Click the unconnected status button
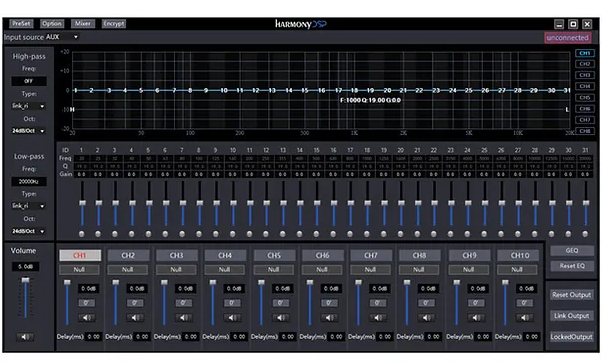Screen dimensions: 602x362 567,38
